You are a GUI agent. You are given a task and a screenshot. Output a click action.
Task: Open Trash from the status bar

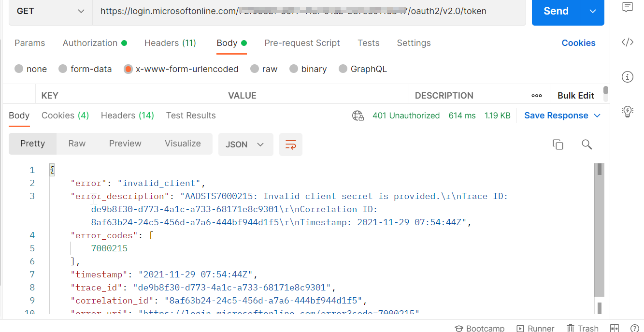click(582, 328)
